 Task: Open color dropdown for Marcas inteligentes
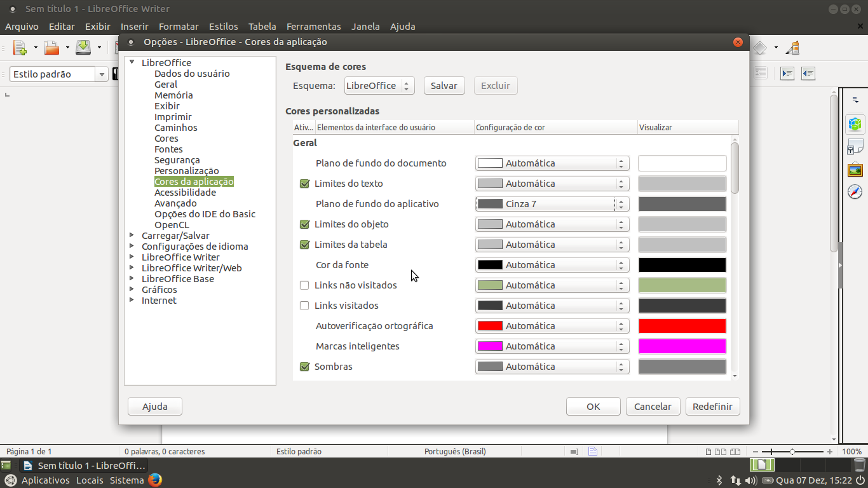pyautogui.click(x=552, y=346)
